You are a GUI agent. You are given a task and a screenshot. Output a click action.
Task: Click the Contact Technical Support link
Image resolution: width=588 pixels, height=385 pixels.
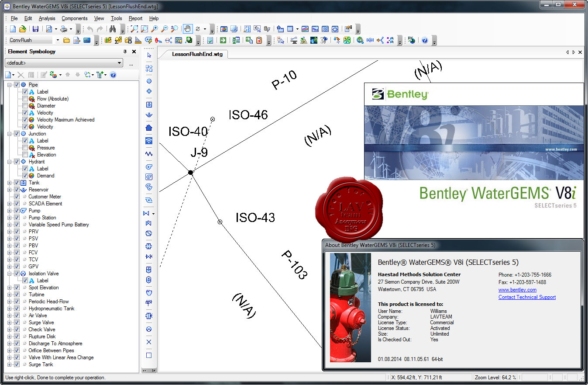527,297
